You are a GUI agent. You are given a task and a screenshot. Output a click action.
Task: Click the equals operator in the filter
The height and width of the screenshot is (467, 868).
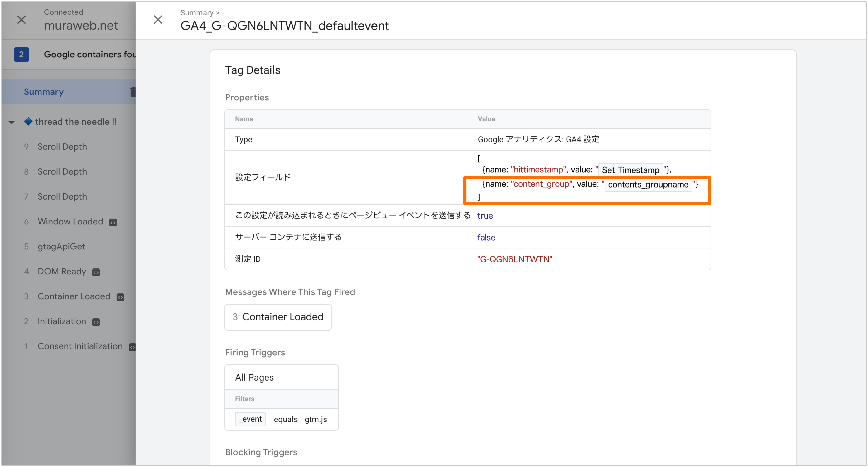click(285, 419)
